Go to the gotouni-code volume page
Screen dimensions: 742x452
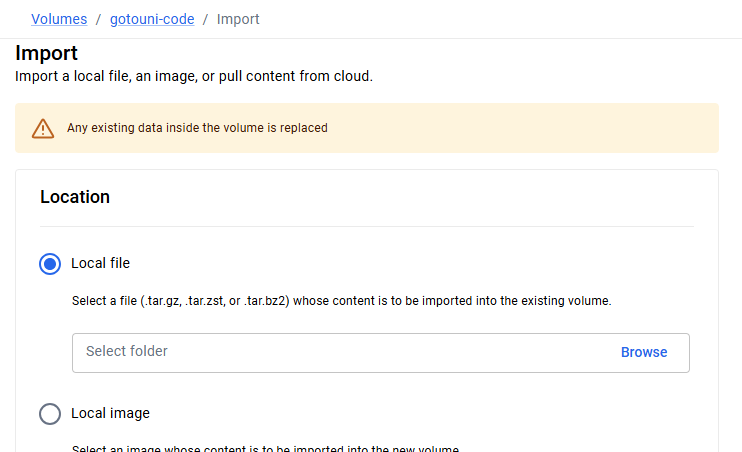(x=152, y=19)
